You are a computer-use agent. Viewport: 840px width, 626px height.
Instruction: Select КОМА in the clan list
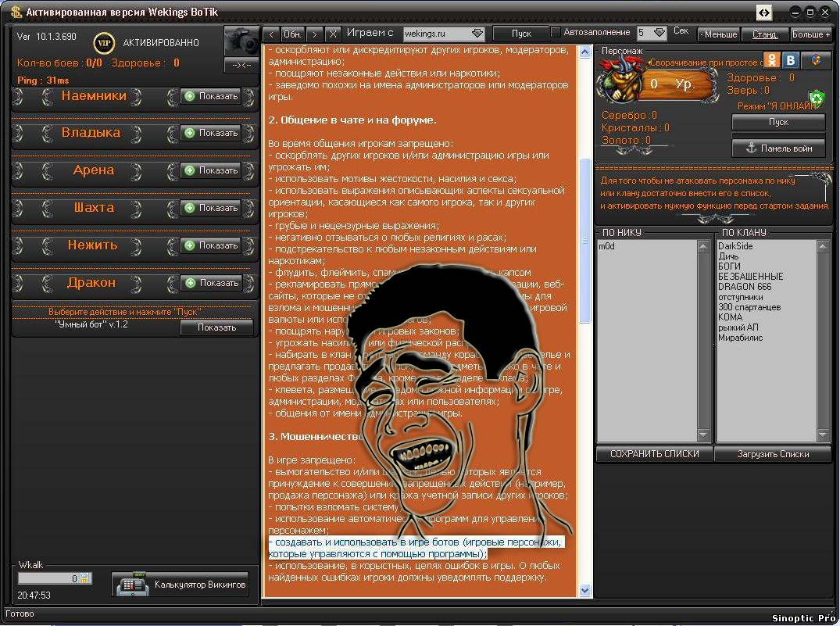point(730,317)
